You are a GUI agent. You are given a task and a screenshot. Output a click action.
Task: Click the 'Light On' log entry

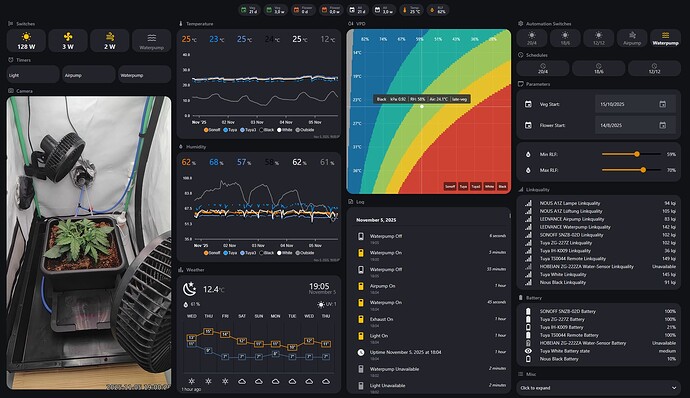click(x=432, y=337)
